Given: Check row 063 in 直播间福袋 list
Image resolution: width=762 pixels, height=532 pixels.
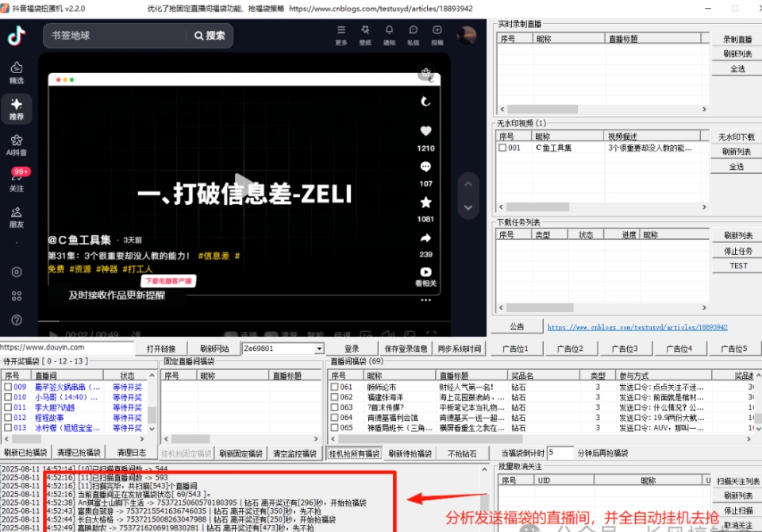Looking at the screenshot, I should [x=334, y=407].
